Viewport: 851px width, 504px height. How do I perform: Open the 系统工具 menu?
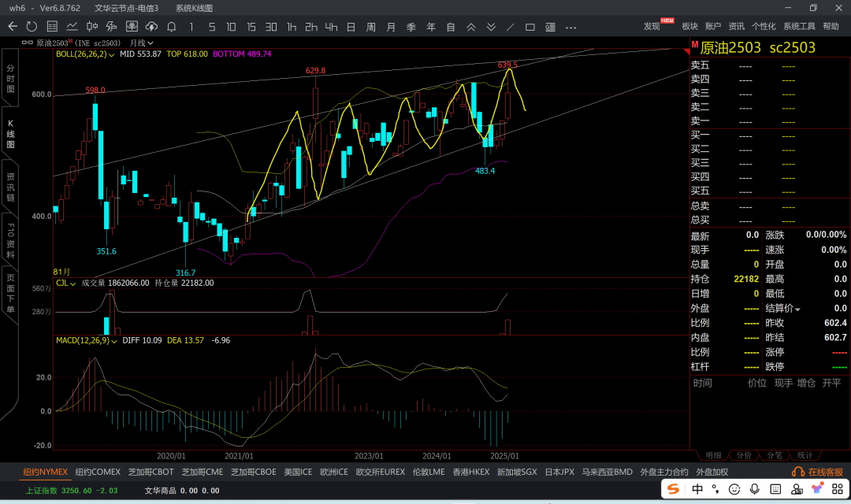pos(799,27)
